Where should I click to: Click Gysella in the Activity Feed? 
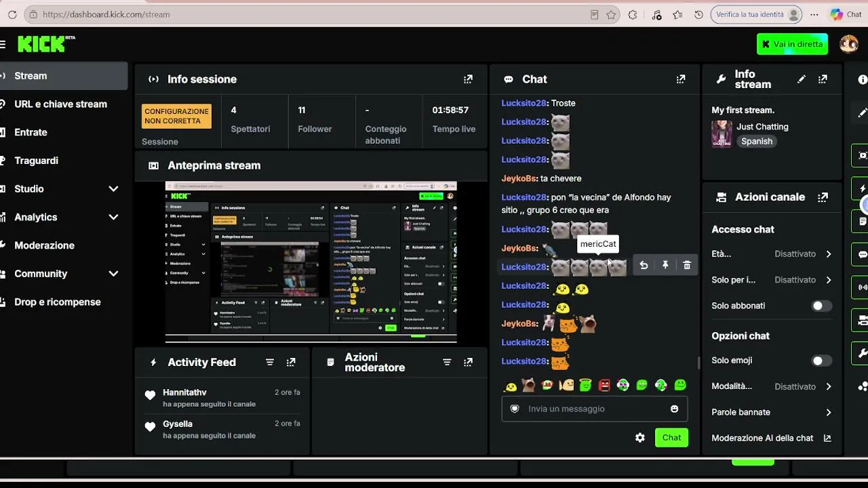click(178, 424)
